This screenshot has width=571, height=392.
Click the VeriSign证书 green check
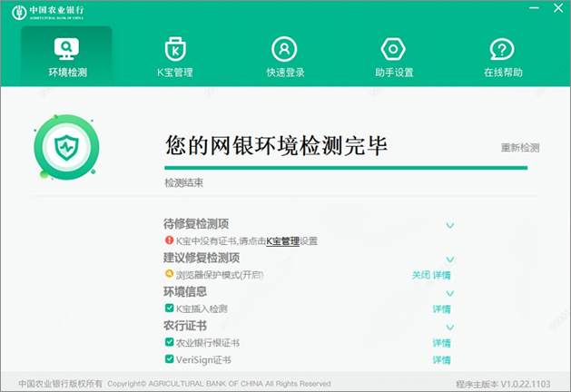[x=169, y=360]
